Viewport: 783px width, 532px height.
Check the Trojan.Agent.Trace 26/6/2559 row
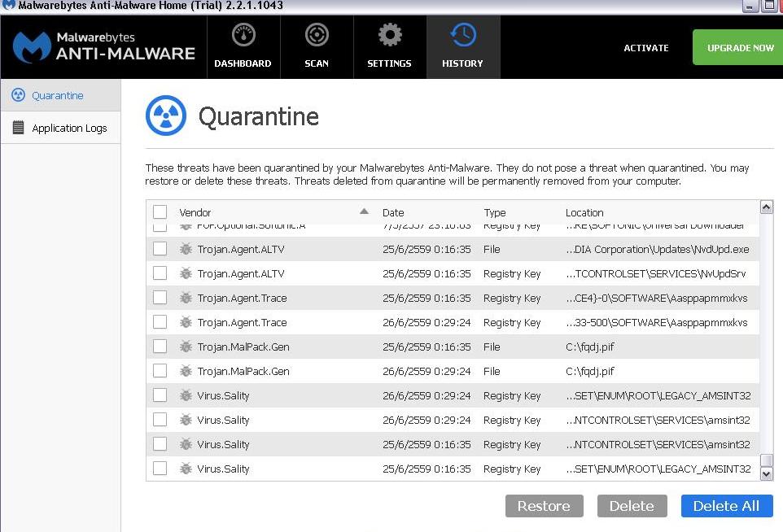(x=160, y=322)
